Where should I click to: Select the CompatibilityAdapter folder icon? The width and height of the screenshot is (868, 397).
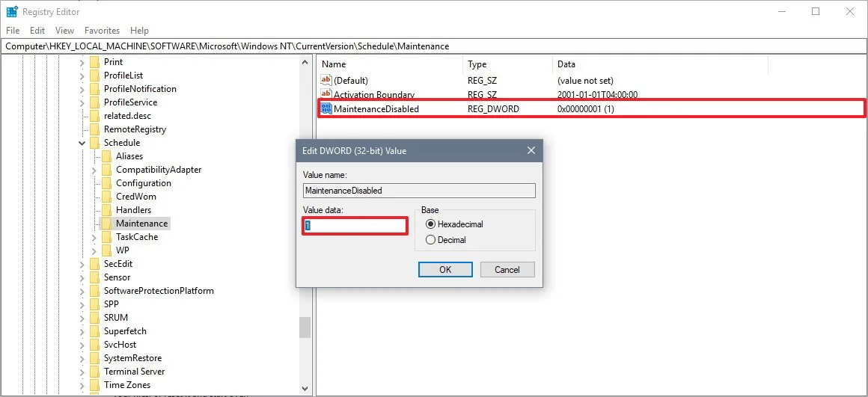pyautogui.click(x=106, y=170)
